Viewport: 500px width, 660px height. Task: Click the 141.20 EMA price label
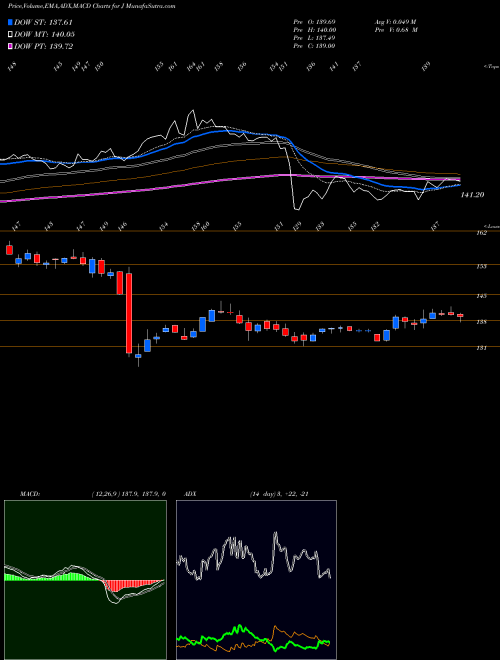pyautogui.click(x=472, y=195)
